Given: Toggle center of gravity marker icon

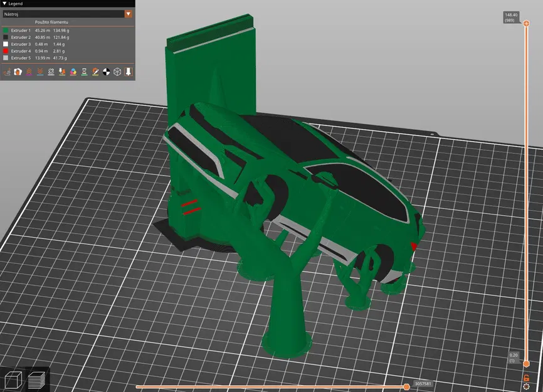Looking at the screenshot, I should (x=107, y=72).
